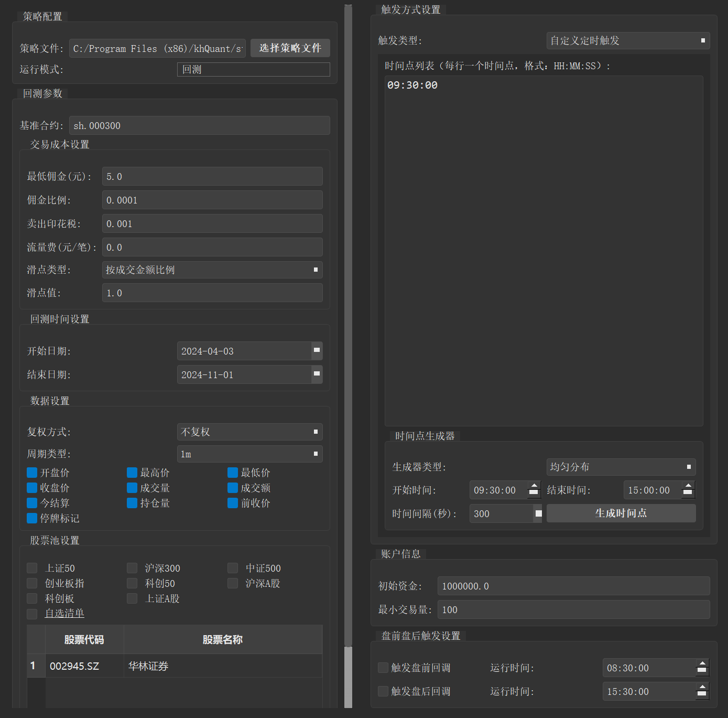Open the 自选清单 link
Image resolution: width=728 pixels, height=718 pixels.
pos(64,614)
